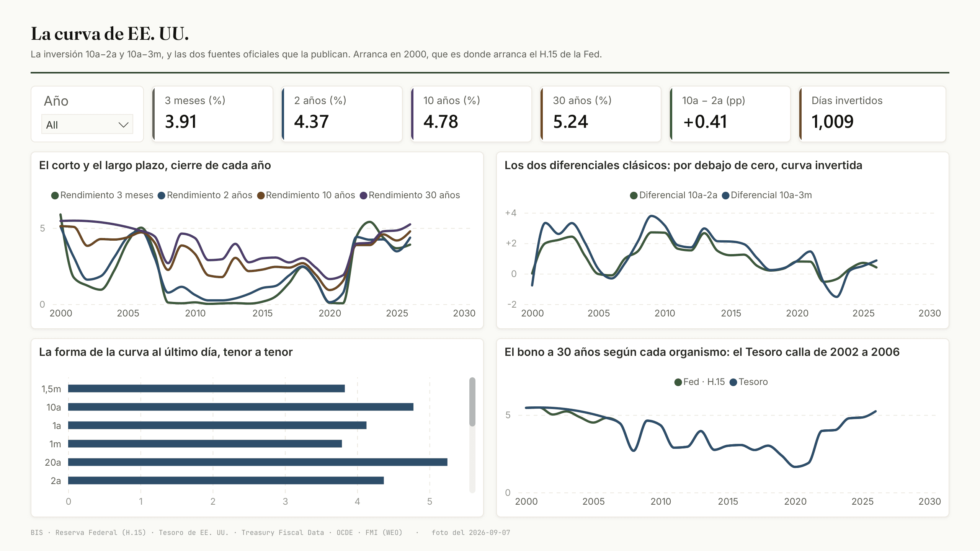Click the Diferencial 10a-3m legend dot
This screenshot has height=551, width=980.
[x=725, y=196]
